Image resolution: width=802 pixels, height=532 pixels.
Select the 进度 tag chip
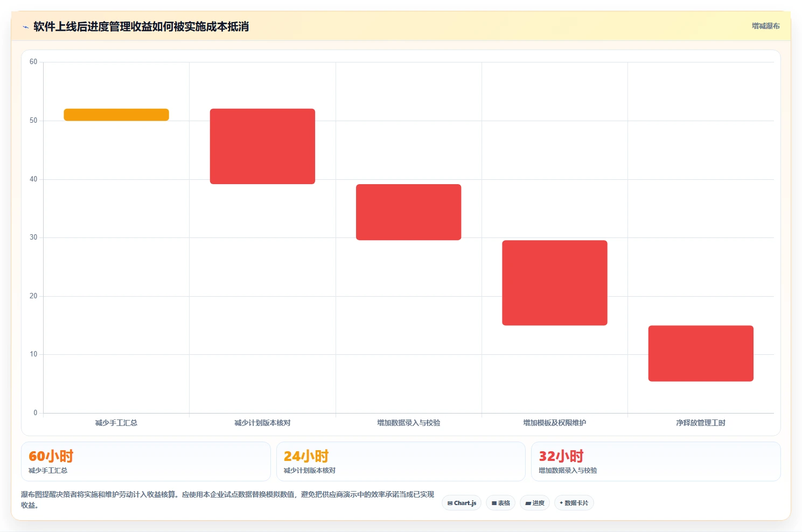point(535,503)
